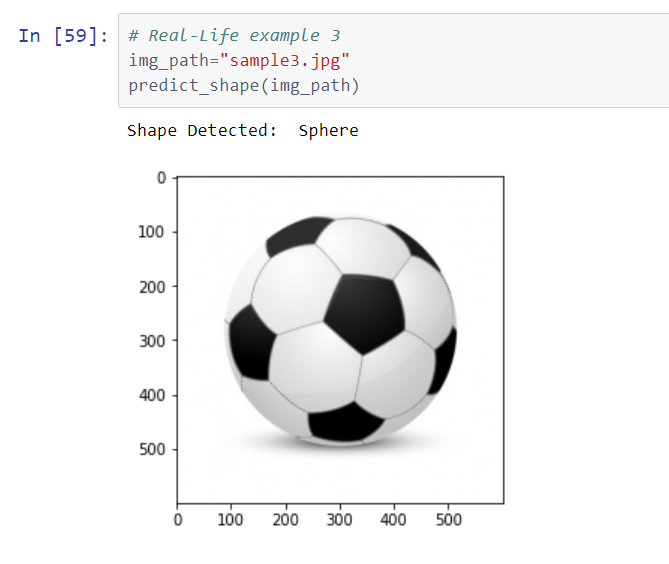This screenshot has height=564, width=669.
Task: Click the img_path variable at line start
Action: (x=168, y=61)
